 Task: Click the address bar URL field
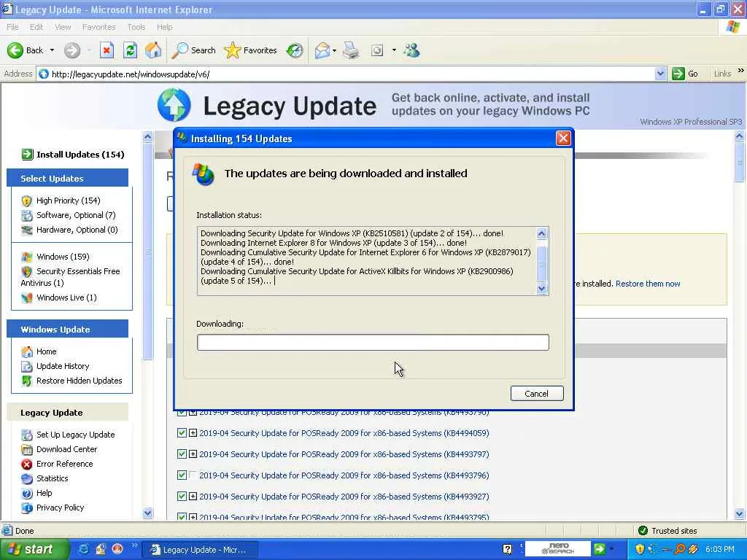pos(350,74)
